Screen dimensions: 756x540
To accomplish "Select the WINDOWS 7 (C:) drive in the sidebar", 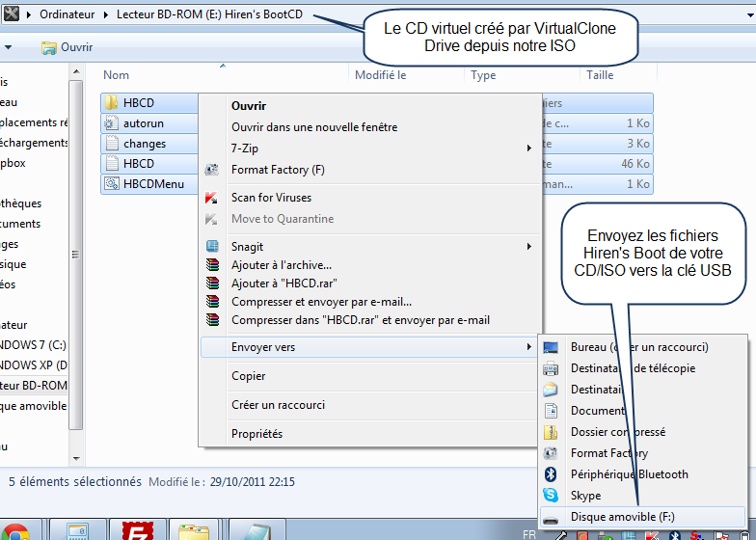I will pos(33,345).
